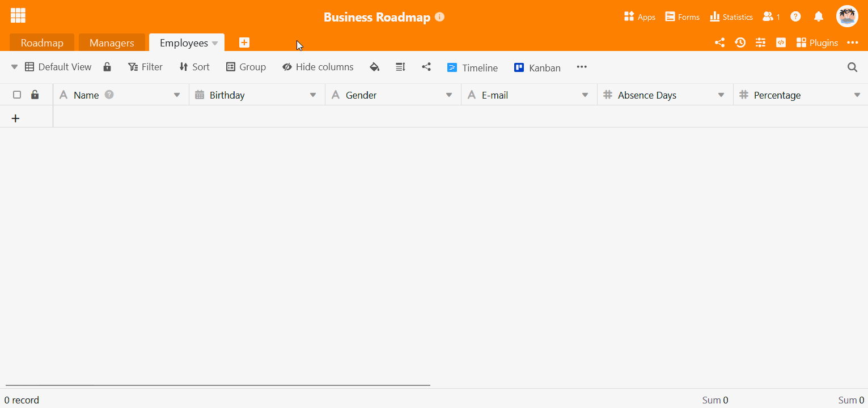Adjust row height icon in toolbar
This screenshot has height=408, width=868.
click(400, 67)
